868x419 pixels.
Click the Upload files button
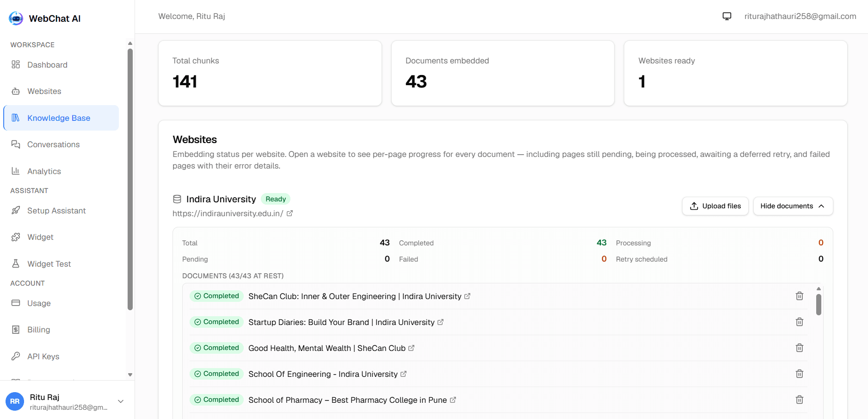tap(715, 206)
